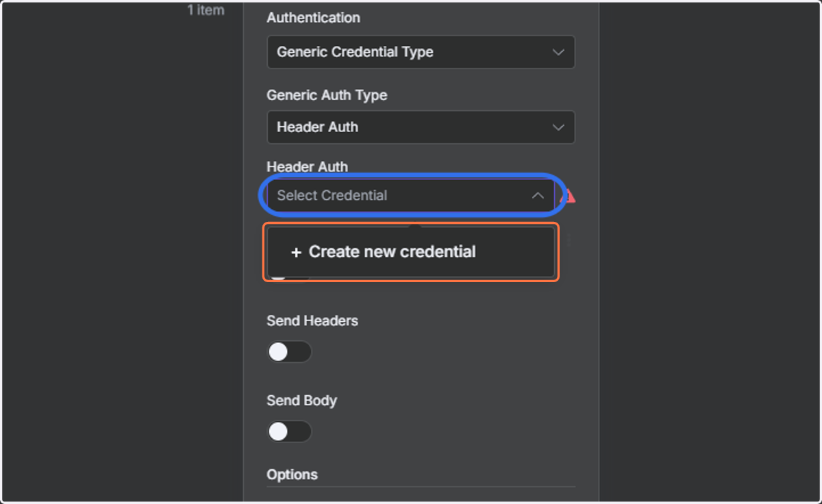
Task: Open the Generic Auth Type dropdown
Action: coord(421,127)
